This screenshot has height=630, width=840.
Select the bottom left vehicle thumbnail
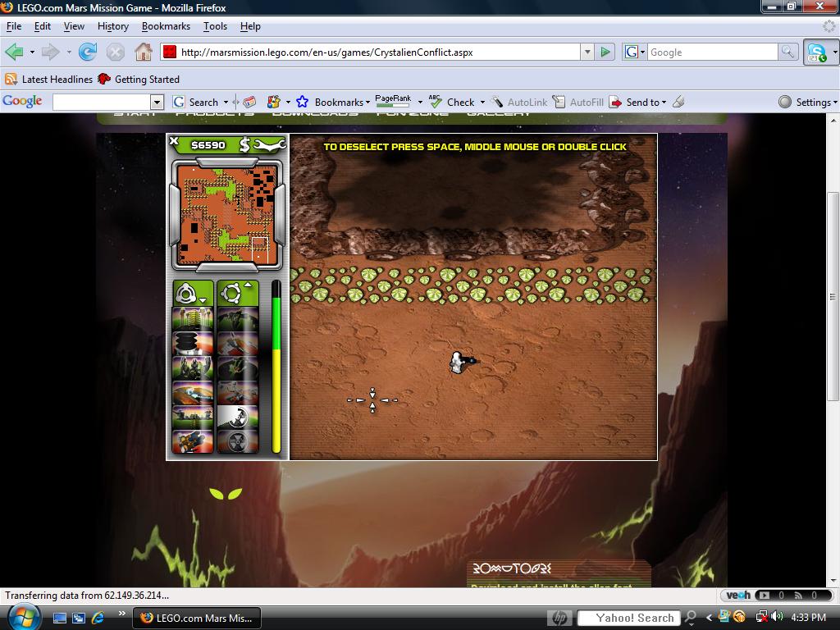tap(193, 441)
